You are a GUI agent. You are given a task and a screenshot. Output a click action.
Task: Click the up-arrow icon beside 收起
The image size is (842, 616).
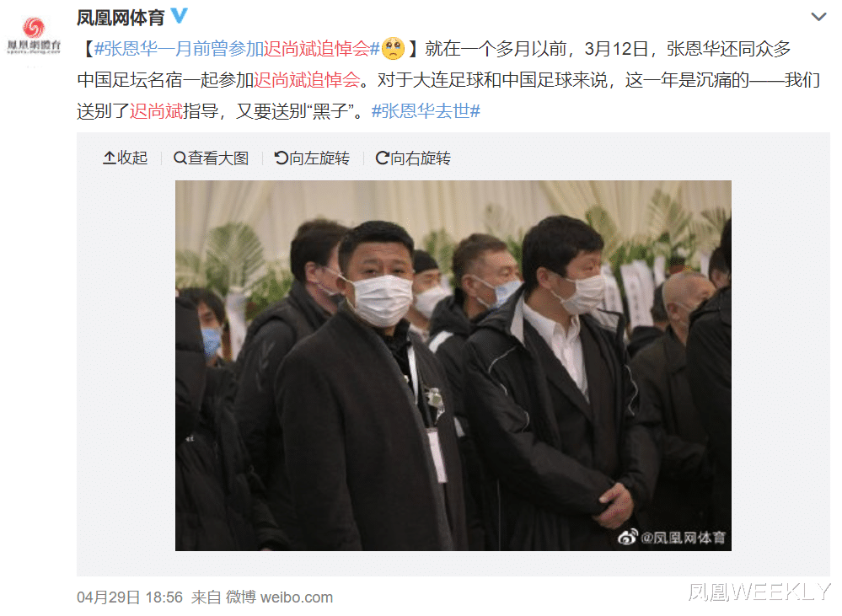[x=109, y=158]
